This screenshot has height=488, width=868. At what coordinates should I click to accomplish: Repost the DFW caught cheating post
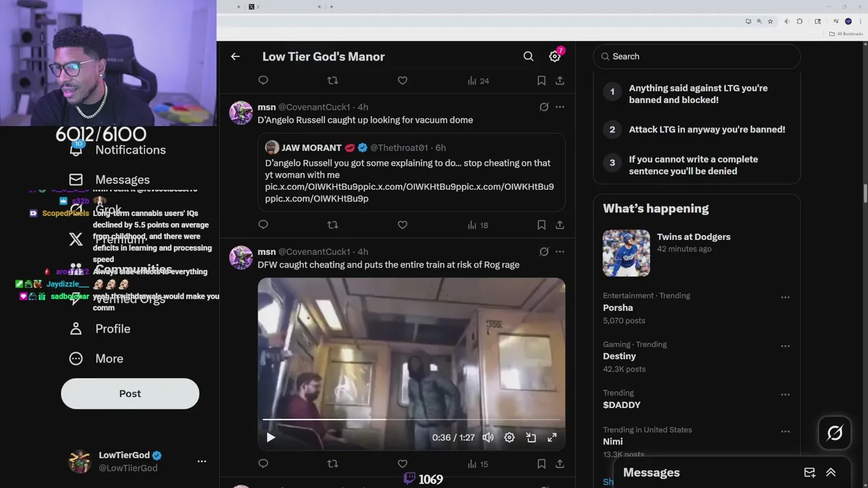(x=332, y=464)
